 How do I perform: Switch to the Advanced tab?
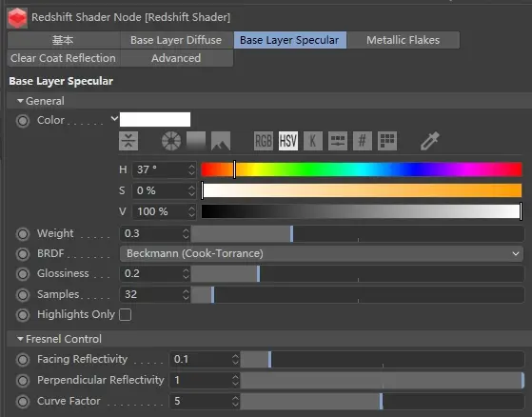176,58
